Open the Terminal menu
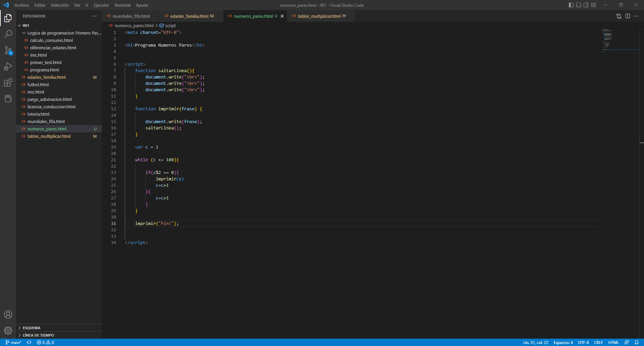 (x=122, y=5)
